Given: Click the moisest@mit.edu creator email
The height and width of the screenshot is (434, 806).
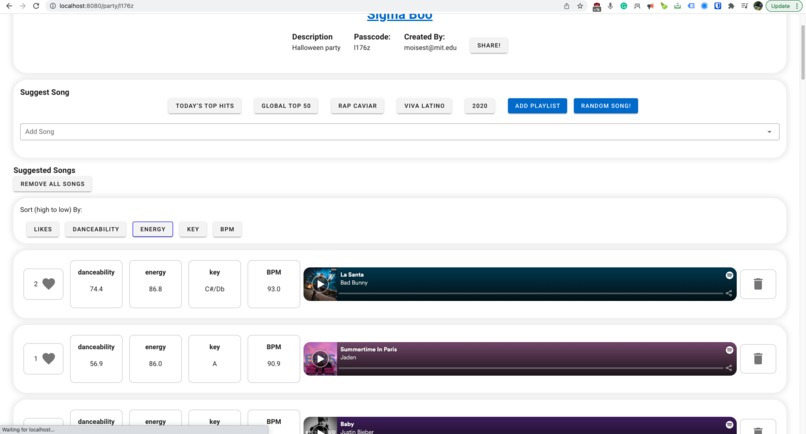Looking at the screenshot, I should (x=430, y=48).
